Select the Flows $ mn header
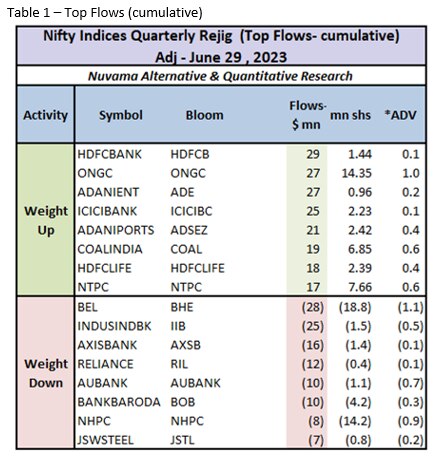440x465 pixels. tap(307, 115)
